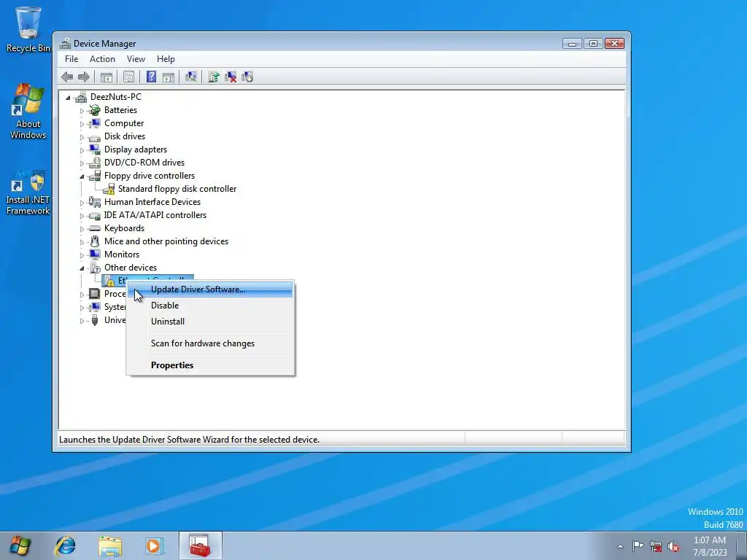Click the Ethernet Controller warning icon

[109, 281]
